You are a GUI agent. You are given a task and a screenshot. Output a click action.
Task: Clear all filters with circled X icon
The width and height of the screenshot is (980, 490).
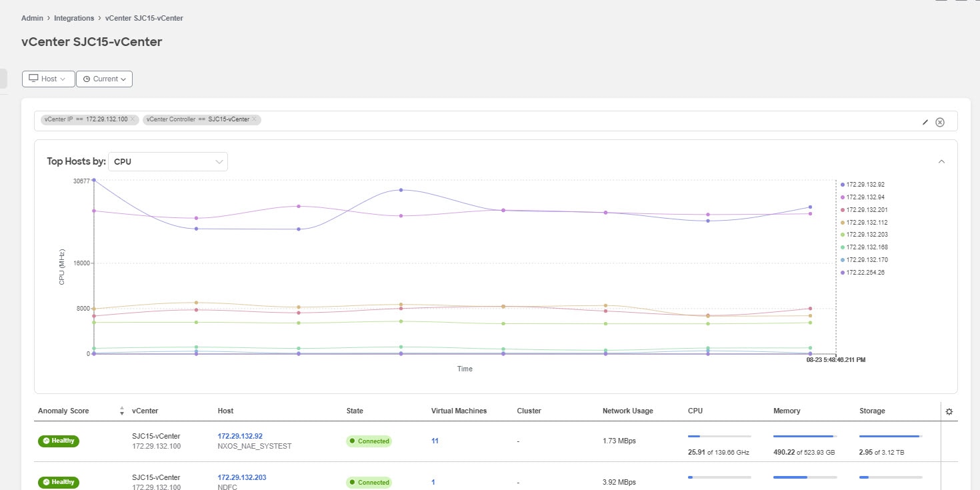coord(940,122)
